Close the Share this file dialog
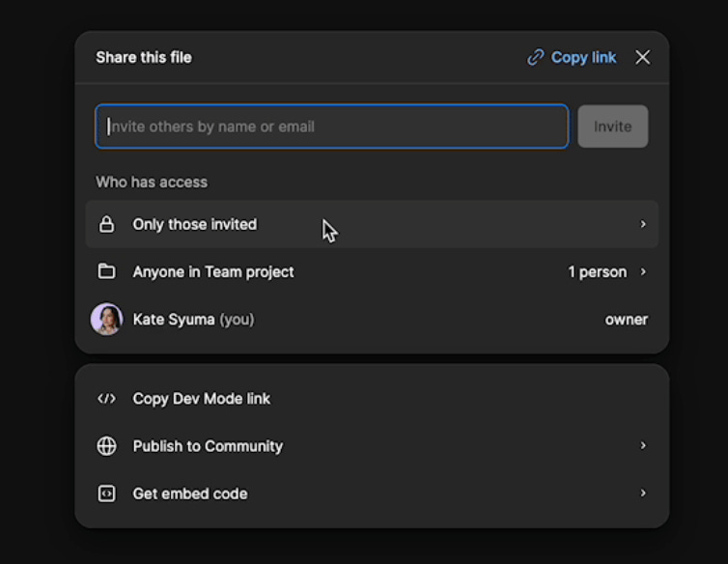 643,58
